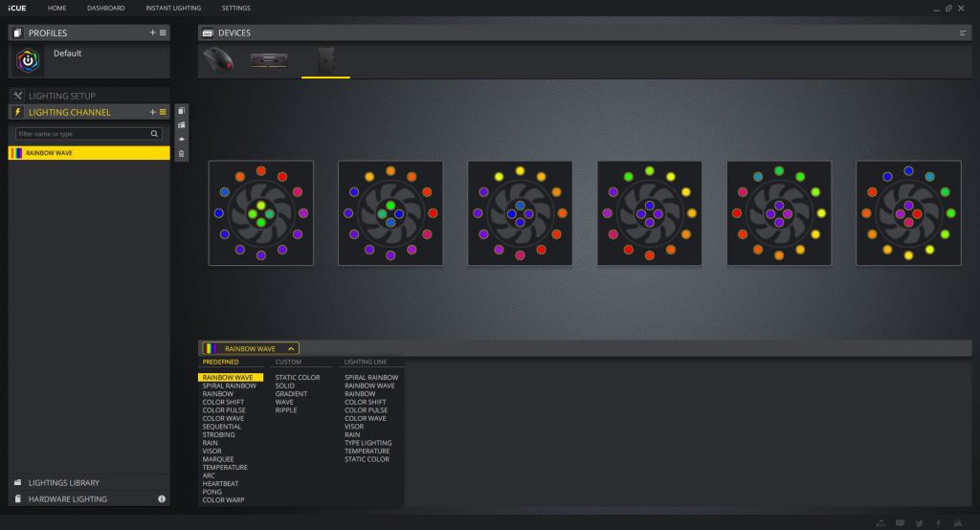
Task: Add a new lighting channel effect
Action: pos(152,112)
